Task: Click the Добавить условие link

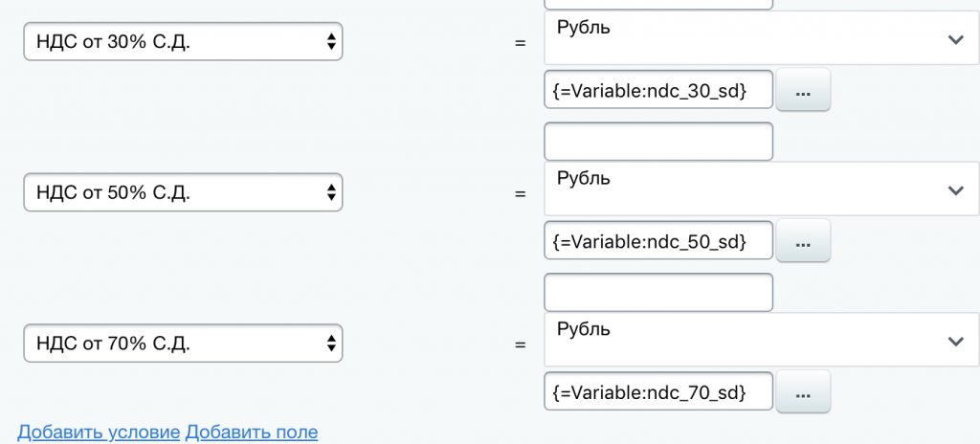Action: coord(99,432)
